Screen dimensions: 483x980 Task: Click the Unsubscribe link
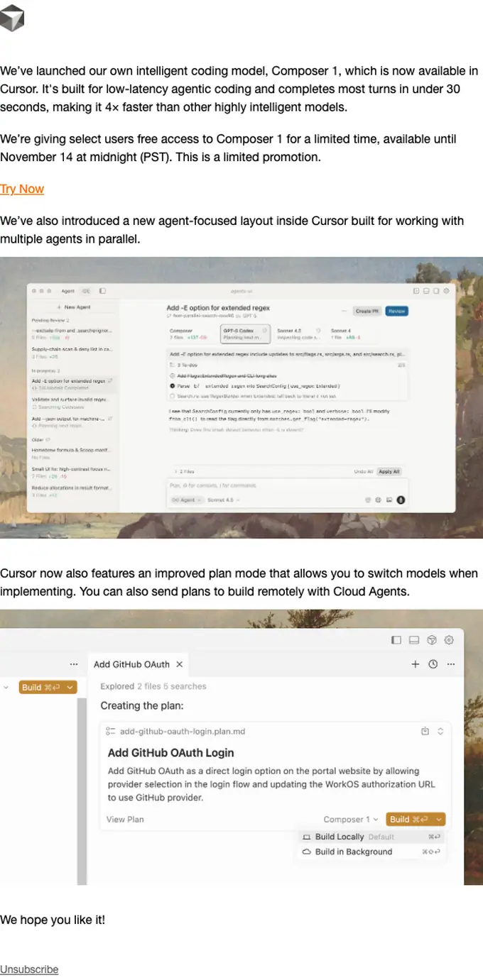click(29, 969)
